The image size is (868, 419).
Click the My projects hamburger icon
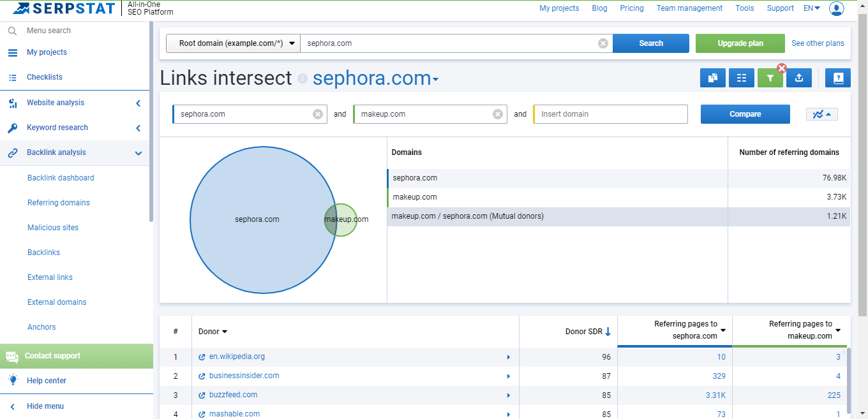click(12, 52)
